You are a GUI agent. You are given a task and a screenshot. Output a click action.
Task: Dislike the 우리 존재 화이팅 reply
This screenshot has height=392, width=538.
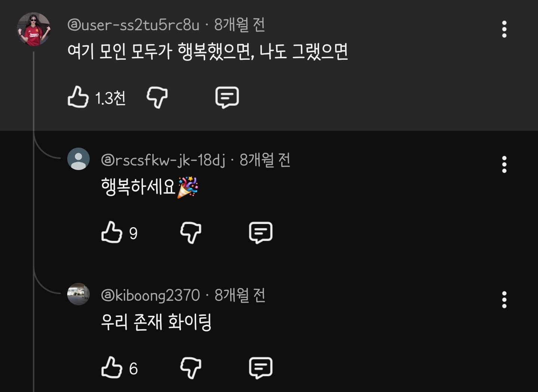[191, 368]
